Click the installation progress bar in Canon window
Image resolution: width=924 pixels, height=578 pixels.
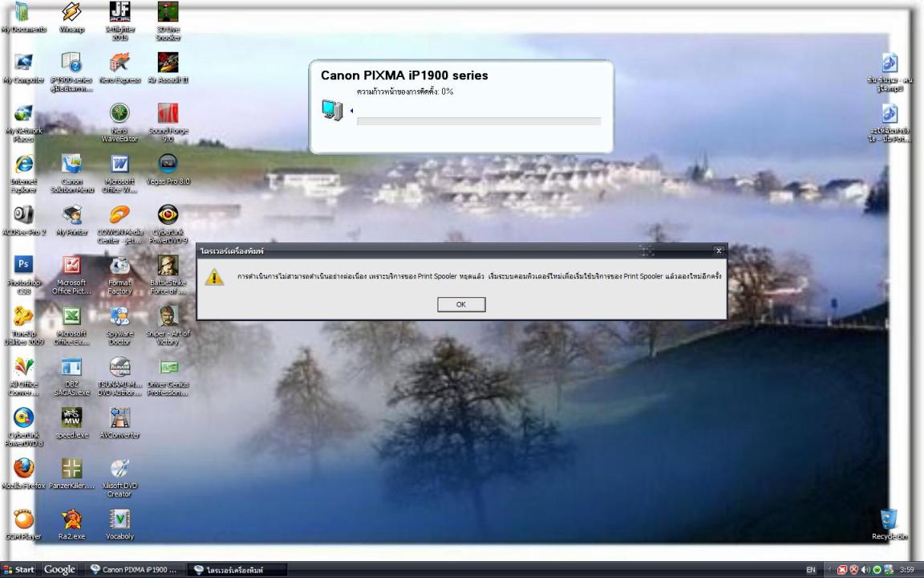479,121
